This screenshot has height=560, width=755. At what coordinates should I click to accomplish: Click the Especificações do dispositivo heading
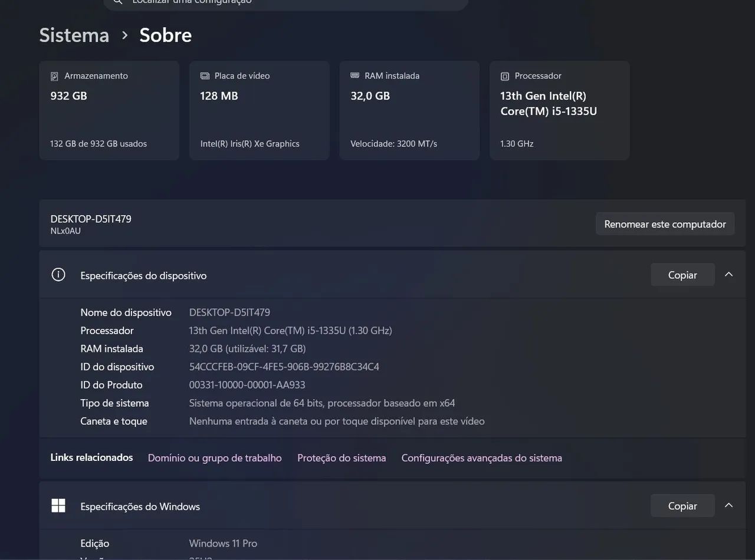(x=143, y=275)
